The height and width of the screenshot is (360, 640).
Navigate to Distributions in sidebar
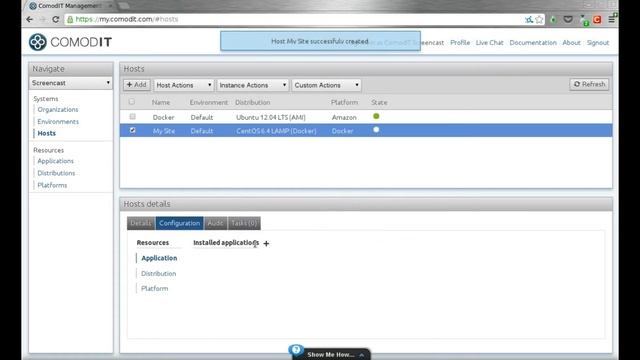tap(56, 173)
